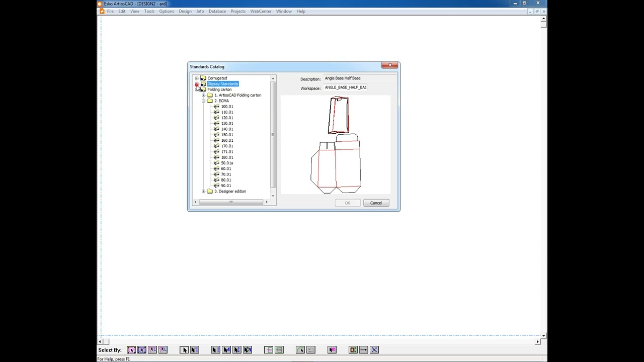The image size is (644, 362).
Task: Select standard 90.01 in tree
Action: coord(226,186)
